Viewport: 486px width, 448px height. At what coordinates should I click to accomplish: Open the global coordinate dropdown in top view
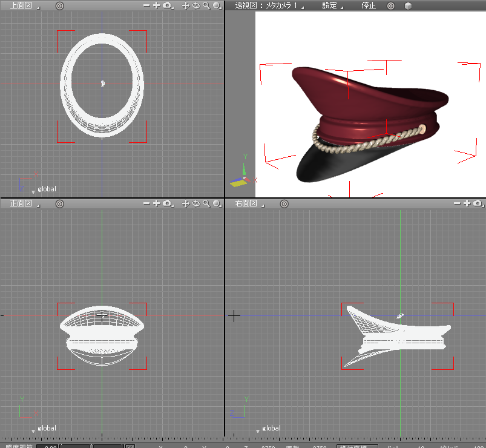[44, 189]
